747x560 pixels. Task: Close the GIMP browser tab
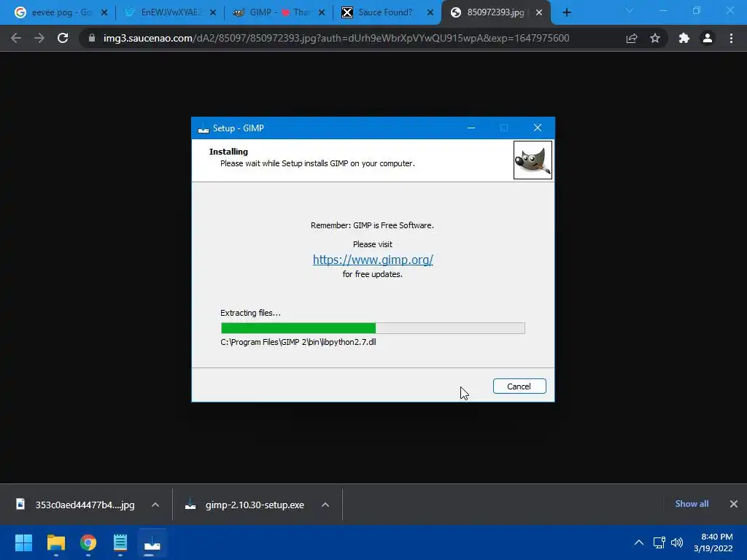[322, 13]
